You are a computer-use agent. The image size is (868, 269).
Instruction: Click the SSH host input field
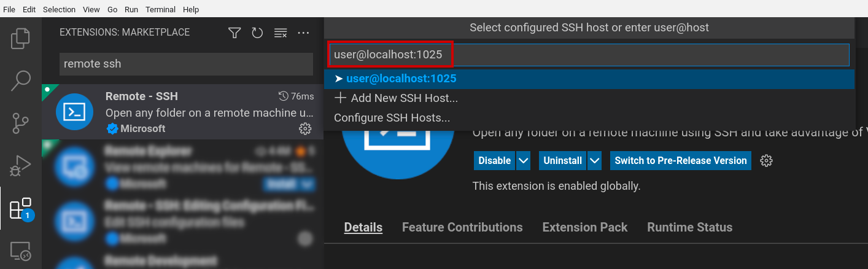pyautogui.click(x=589, y=55)
